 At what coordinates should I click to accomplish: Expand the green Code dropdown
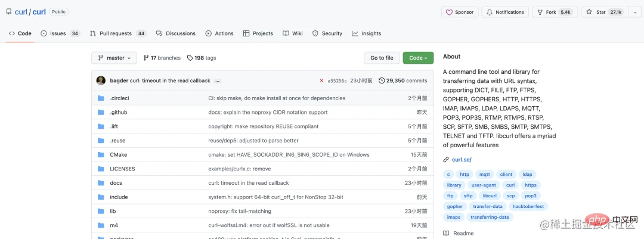tap(417, 58)
